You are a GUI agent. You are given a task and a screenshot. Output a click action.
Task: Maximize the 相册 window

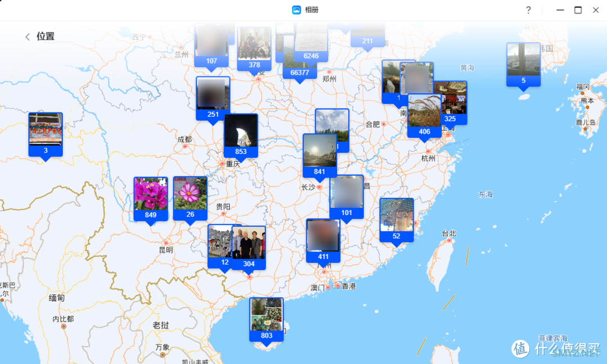pos(578,10)
